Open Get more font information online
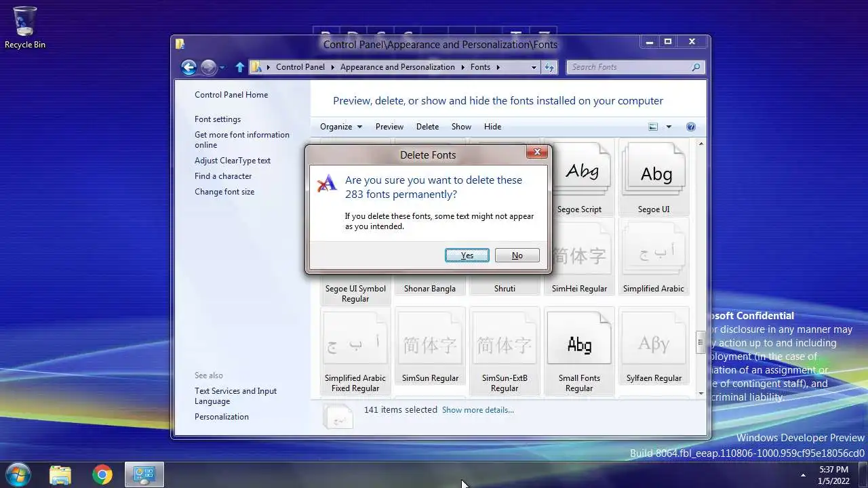 click(242, 140)
